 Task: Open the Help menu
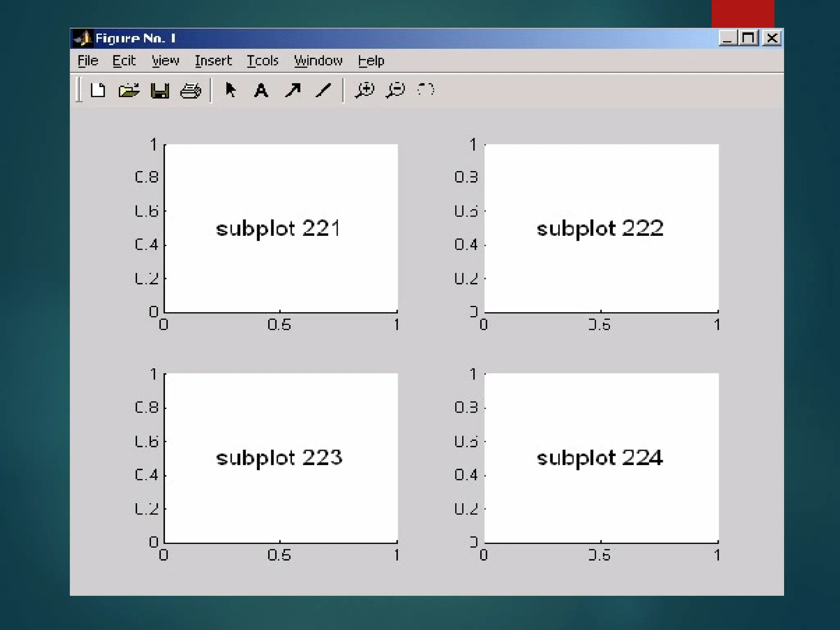371,61
